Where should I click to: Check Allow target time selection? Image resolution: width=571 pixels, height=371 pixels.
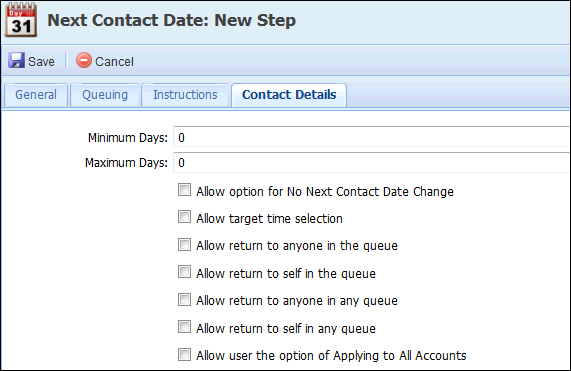tap(184, 217)
